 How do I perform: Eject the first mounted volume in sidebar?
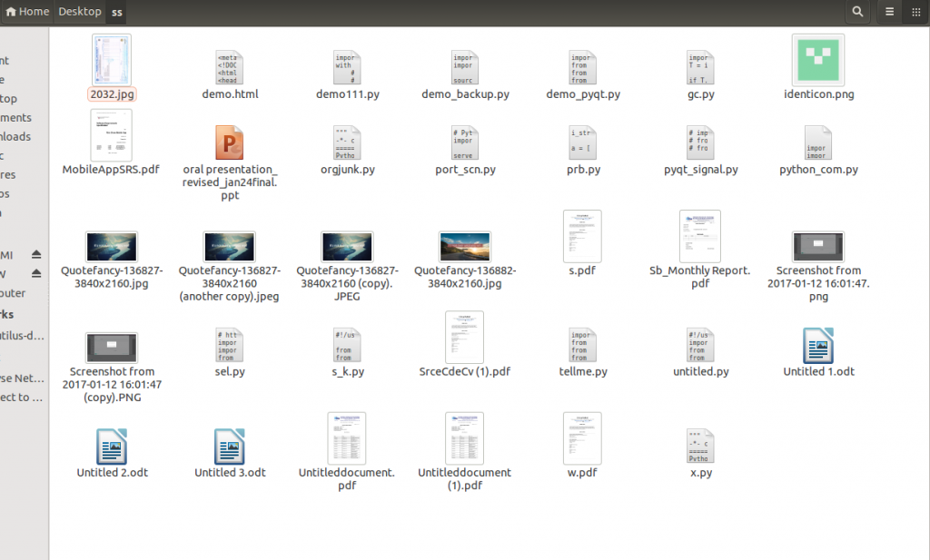coord(36,254)
